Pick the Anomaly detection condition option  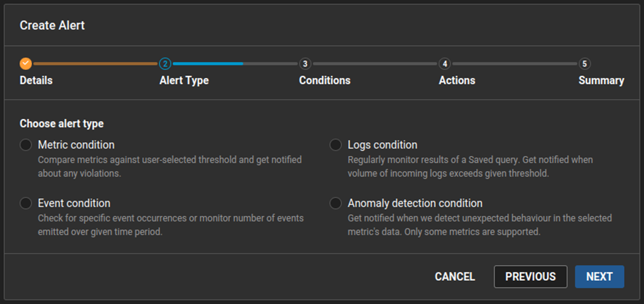click(x=336, y=203)
